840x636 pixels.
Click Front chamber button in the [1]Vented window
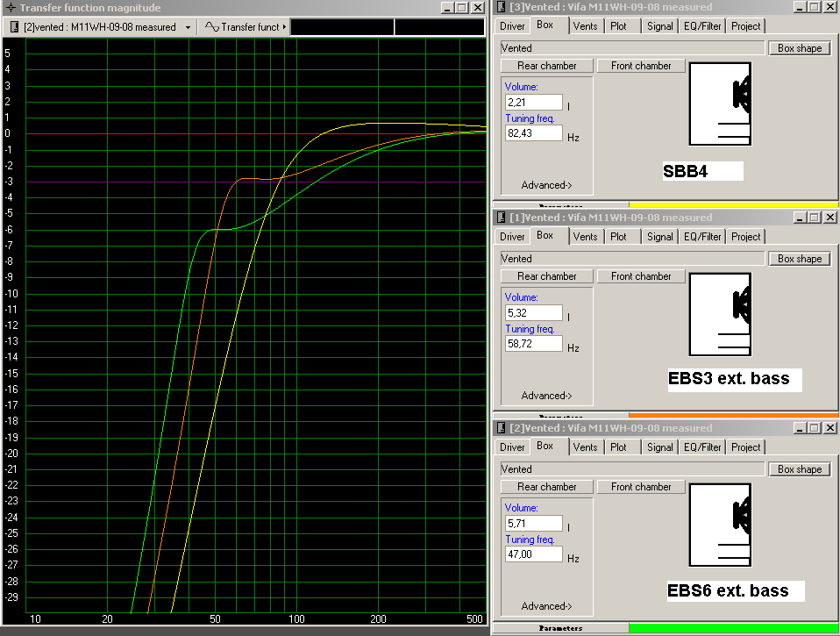641,276
